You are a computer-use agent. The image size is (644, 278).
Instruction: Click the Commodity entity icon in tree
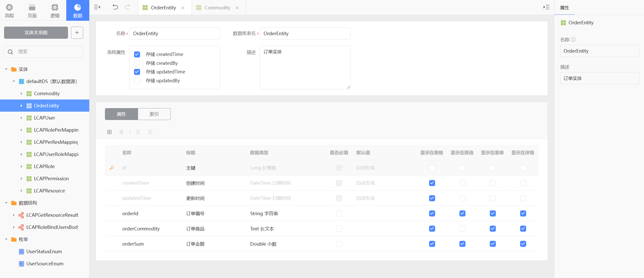pyautogui.click(x=29, y=94)
